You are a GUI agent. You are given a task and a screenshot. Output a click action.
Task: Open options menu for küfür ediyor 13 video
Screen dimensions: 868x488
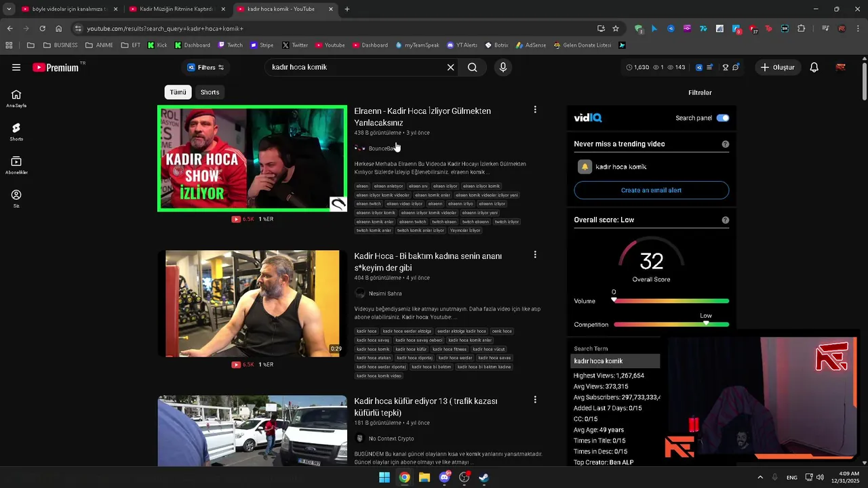pyautogui.click(x=535, y=400)
